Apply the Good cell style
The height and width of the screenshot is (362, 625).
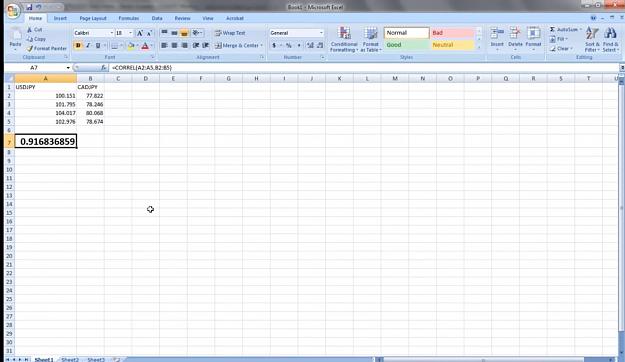click(x=407, y=45)
